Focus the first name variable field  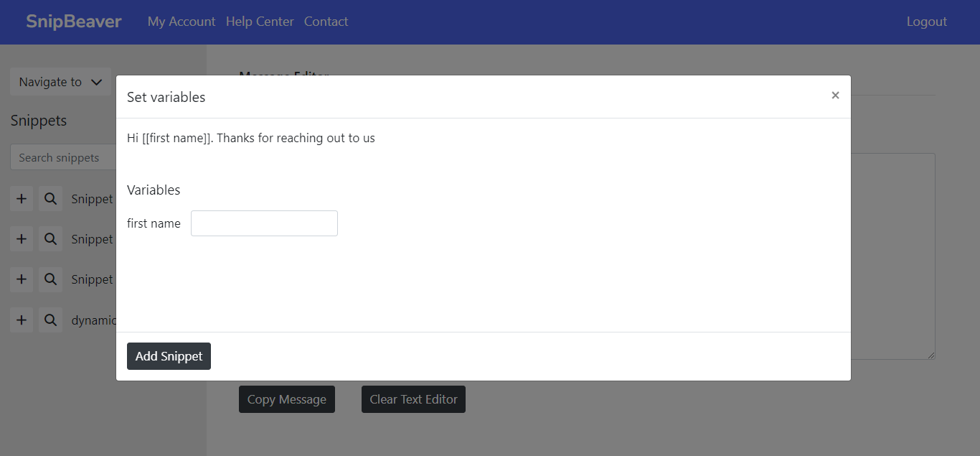click(264, 223)
